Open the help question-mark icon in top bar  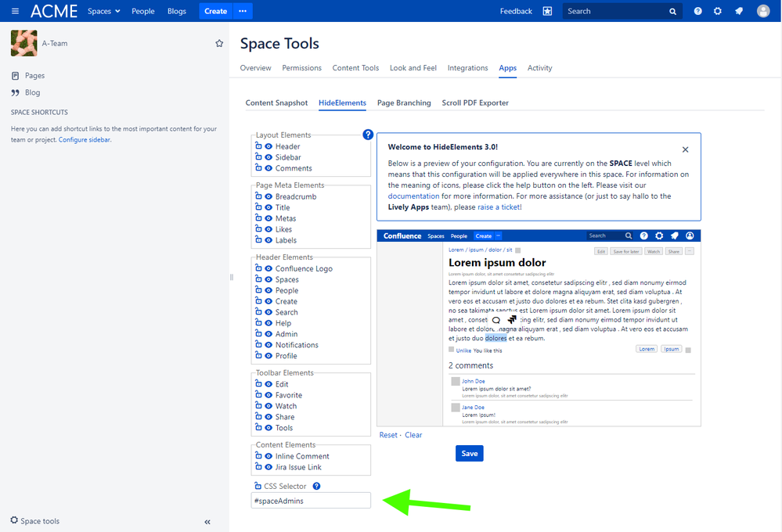pyautogui.click(x=697, y=11)
